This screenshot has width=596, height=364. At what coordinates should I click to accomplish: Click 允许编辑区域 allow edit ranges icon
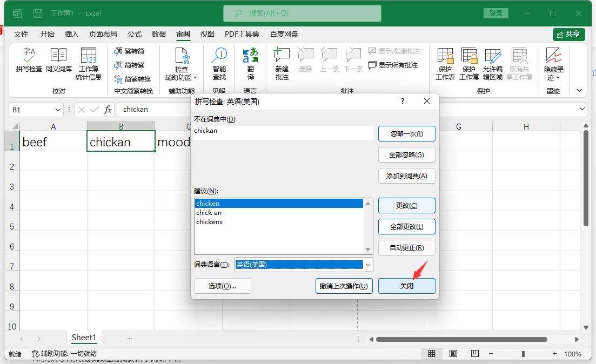tap(492, 64)
